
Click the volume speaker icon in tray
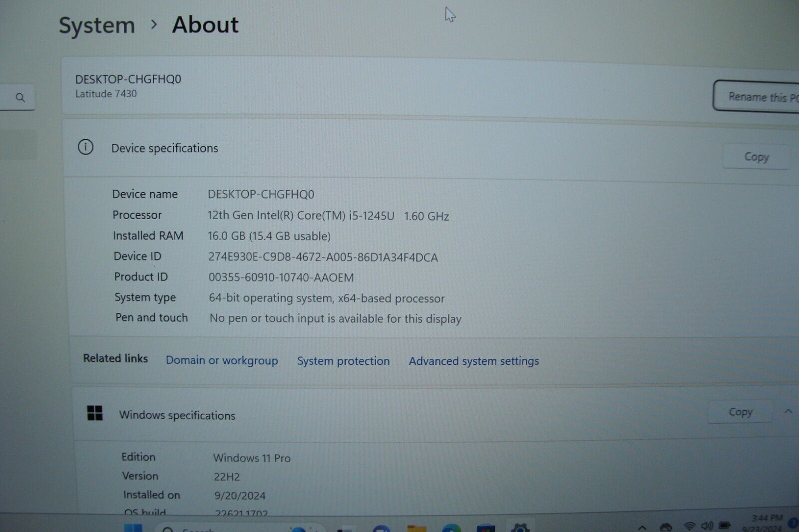click(x=707, y=526)
